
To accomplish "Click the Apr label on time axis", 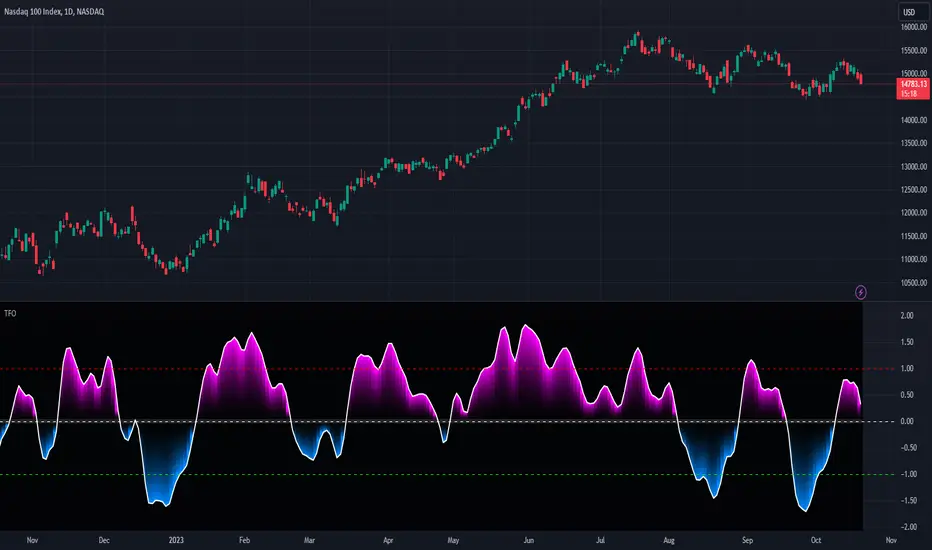I will click(387, 538).
